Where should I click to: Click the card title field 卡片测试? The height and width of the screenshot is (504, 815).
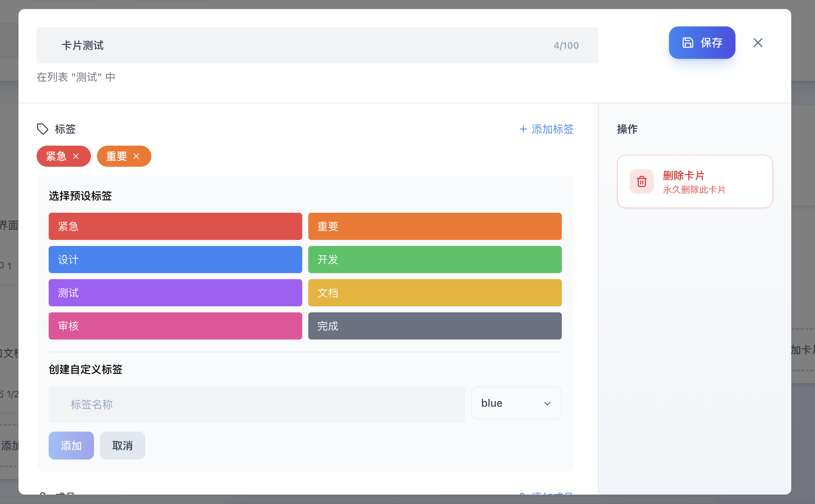tap(294, 45)
